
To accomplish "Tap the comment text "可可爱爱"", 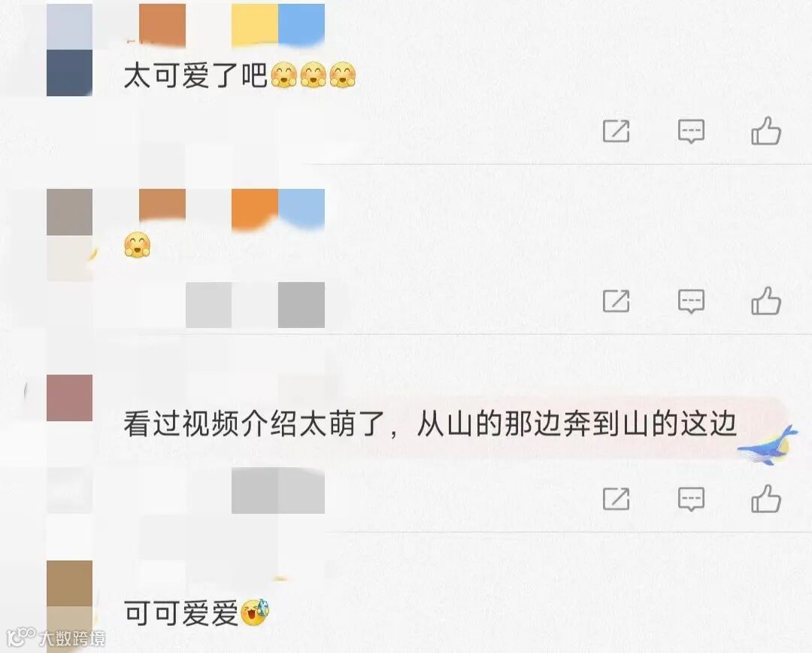I will click(x=180, y=613).
